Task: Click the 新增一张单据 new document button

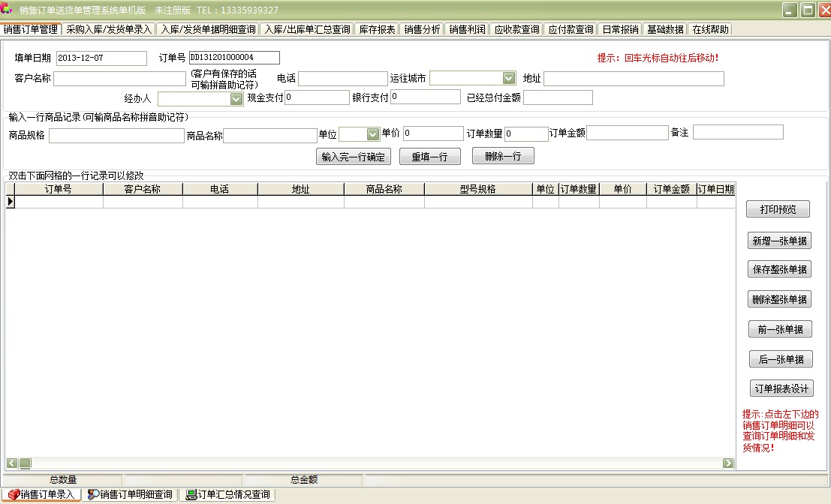Action: click(780, 240)
